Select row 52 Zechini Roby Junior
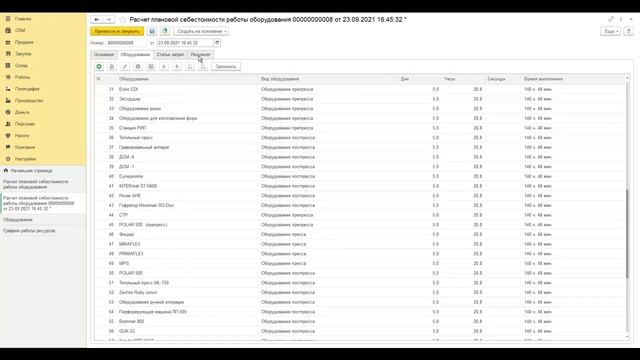 click(x=360, y=292)
